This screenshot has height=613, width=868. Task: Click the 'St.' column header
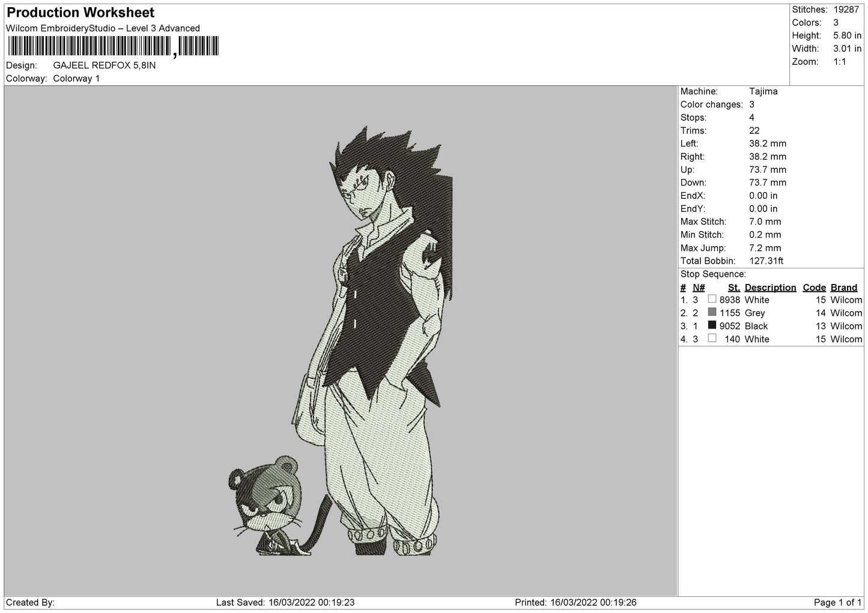tap(734, 288)
